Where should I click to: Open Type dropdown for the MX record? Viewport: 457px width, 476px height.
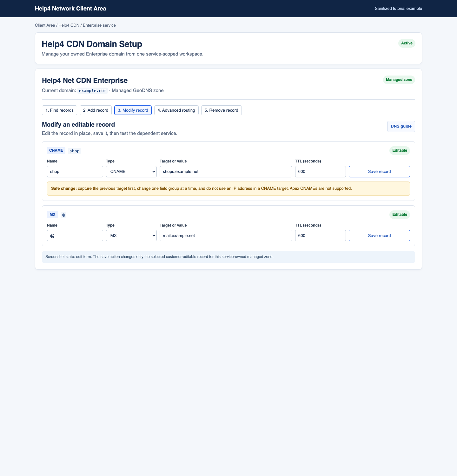131,235
